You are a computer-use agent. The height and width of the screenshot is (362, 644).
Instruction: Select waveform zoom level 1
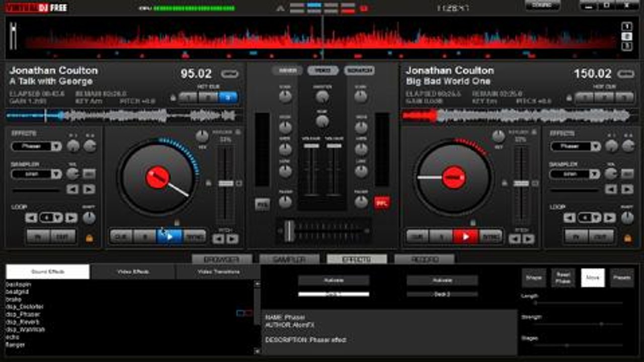[x=627, y=27]
